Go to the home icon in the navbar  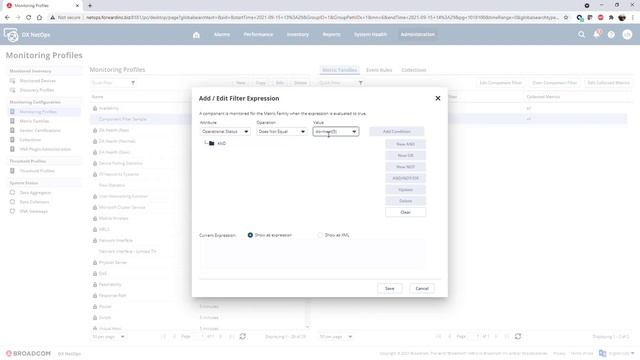pos(196,35)
